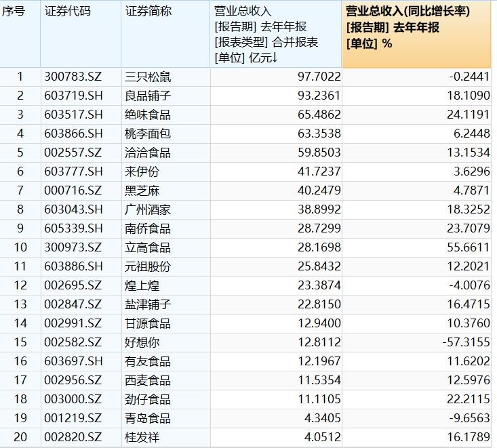The image size is (497, 448).
Task: Click the 证券代码 column header
Action: click(x=66, y=12)
